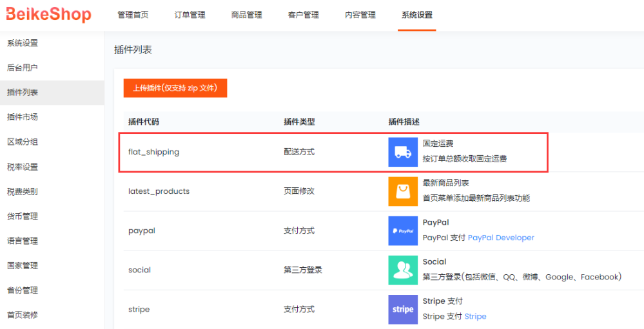The height and width of the screenshot is (329, 644).
Task: Click the PayPal plugin icon
Action: [403, 231]
